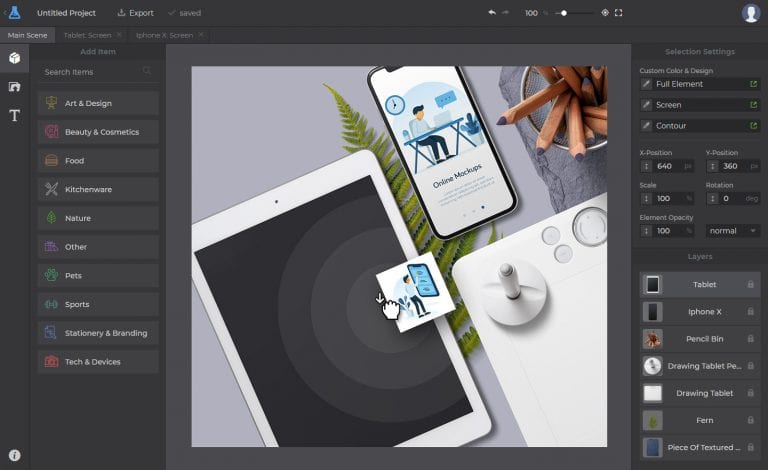Click the Tech & Devices camera icon
Screen dimensions: 768x470
(51, 361)
